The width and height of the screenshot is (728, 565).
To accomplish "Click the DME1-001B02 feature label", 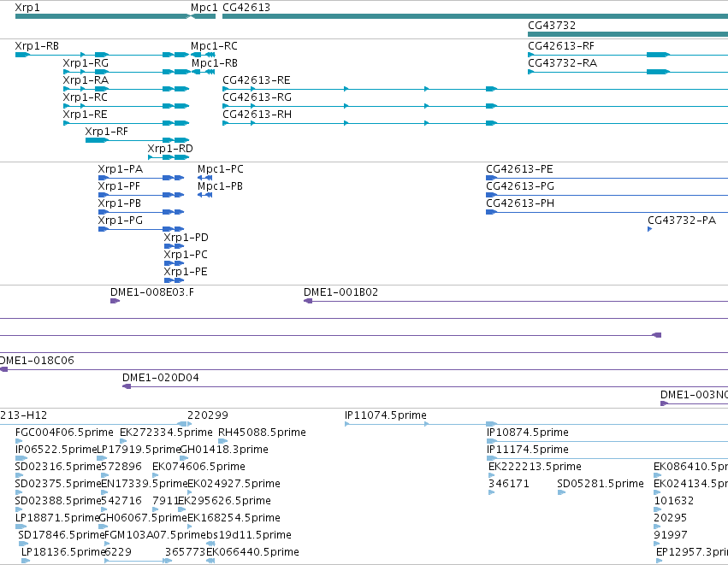I will click(x=340, y=292).
